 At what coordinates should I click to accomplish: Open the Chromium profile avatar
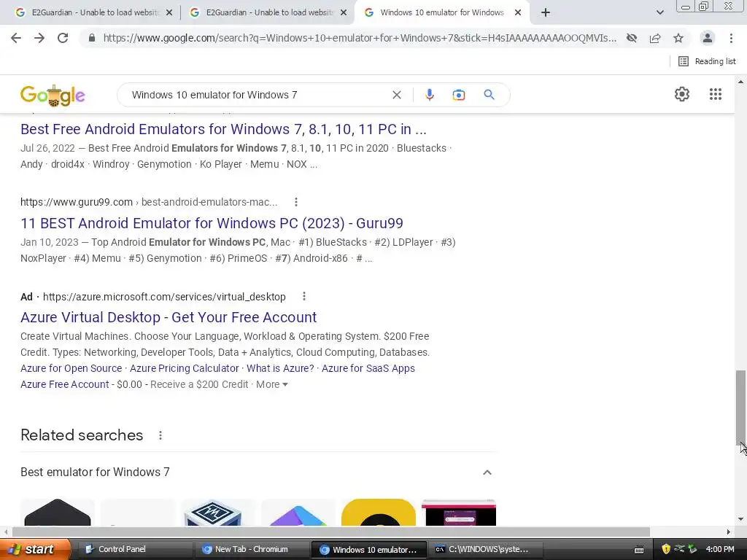pyautogui.click(x=708, y=38)
